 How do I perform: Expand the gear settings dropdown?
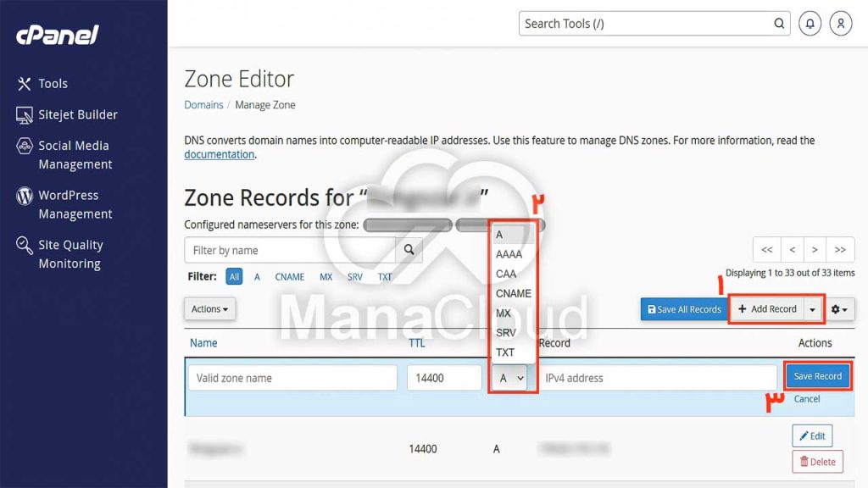842,309
